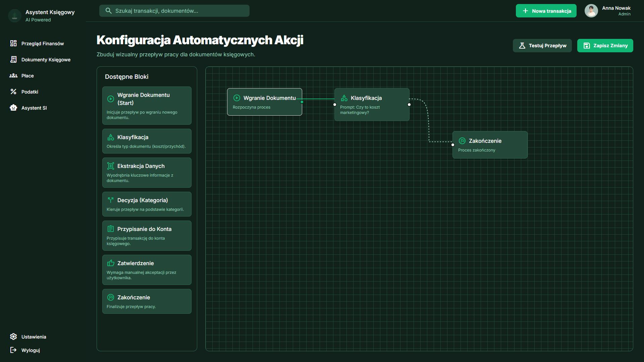Click the Przypisanie do Konta clipboard icon

pos(110,229)
